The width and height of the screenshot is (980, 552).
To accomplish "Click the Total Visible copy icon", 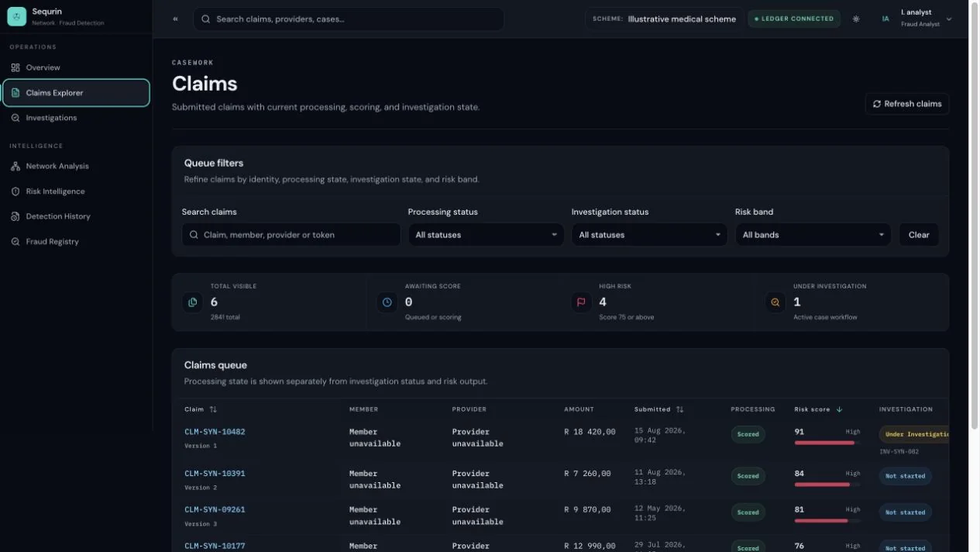I will point(193,302).
